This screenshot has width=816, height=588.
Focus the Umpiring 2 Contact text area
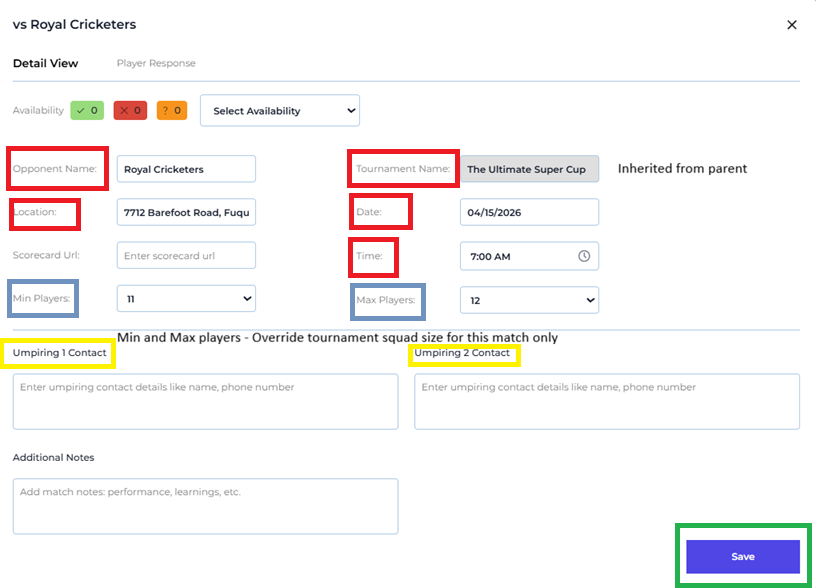click(607, 402)
